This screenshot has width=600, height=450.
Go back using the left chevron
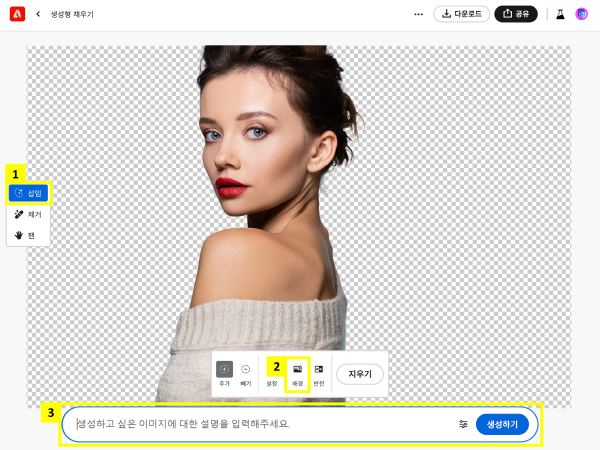pos(38,14)
